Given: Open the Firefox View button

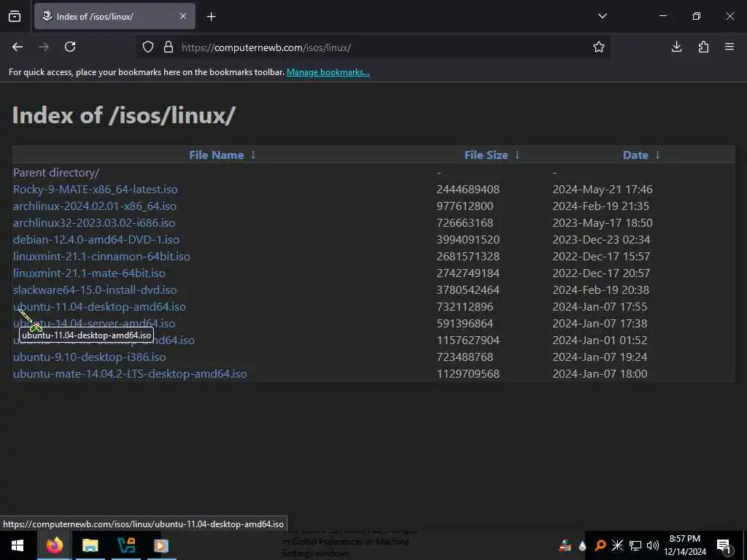Looking at the screenshot, I should 15,16.
